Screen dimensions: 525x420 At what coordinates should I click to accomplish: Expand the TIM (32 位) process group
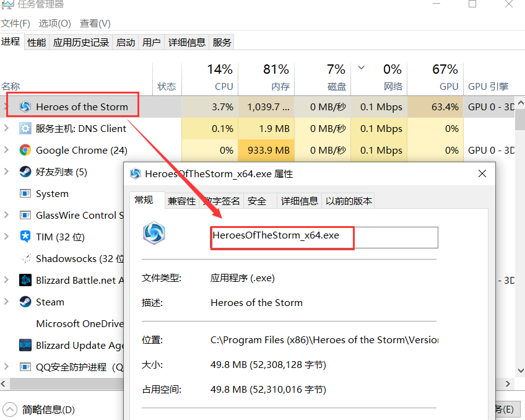(6, 237)
